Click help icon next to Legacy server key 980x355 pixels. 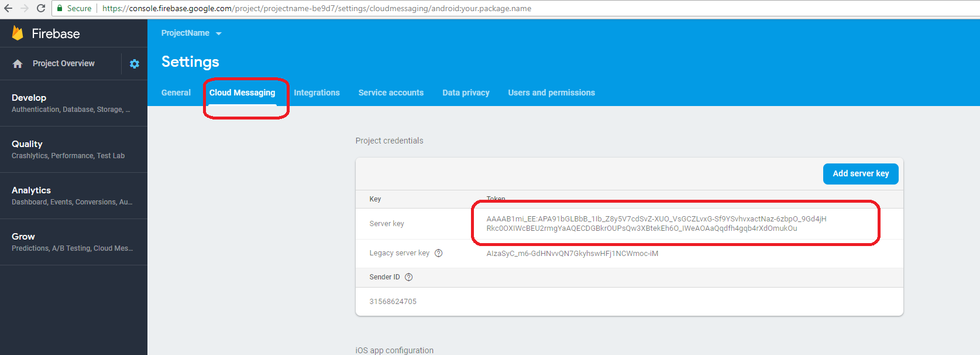pos(438,253)
